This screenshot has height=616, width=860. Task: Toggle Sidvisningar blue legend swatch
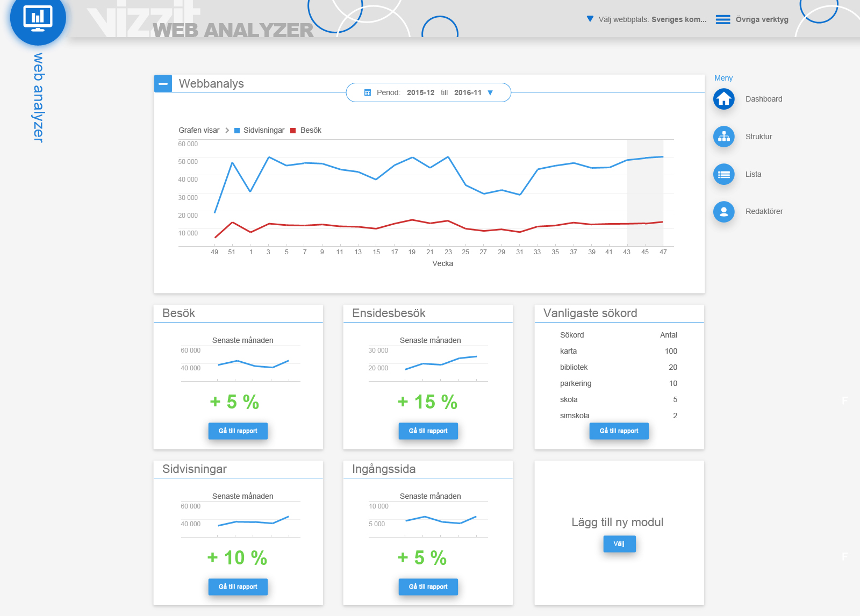[x=237, y=131]
